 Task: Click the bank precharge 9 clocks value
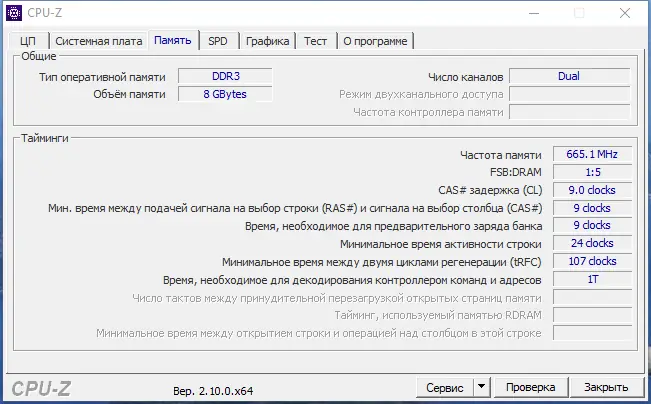coord(592,225)
